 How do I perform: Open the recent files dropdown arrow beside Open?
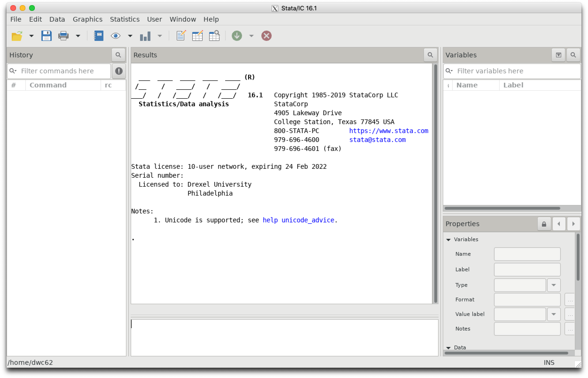pos(31,36)
